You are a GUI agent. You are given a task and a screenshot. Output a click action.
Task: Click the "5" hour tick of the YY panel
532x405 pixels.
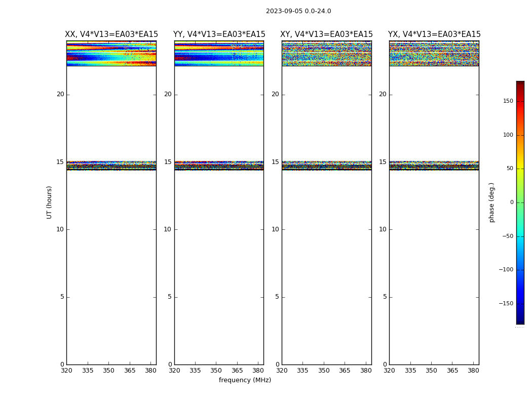click(170, 297)
